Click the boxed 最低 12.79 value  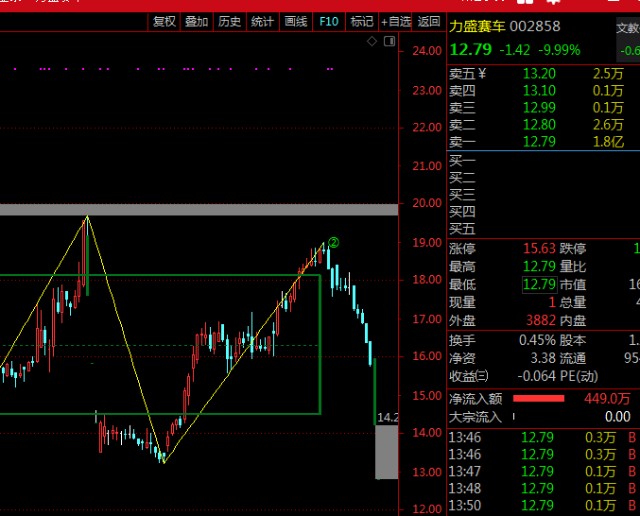(x=539, y=284)
